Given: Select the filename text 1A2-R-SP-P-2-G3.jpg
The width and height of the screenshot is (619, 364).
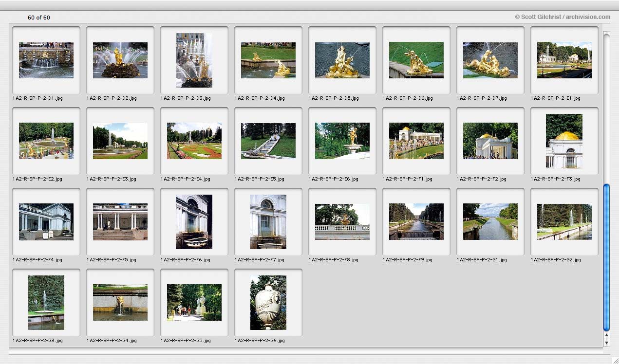Looking at the screenshot, I should click(x=38, y=341).
